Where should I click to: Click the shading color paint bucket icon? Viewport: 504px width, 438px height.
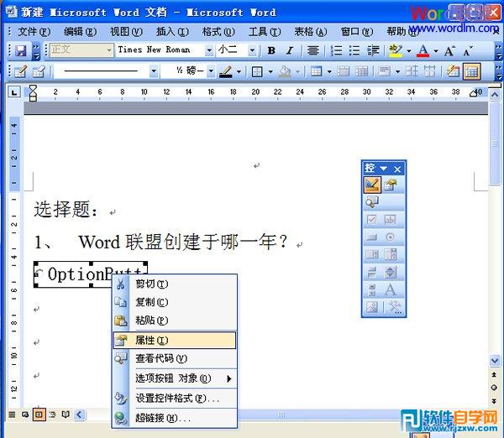point(285,71)
